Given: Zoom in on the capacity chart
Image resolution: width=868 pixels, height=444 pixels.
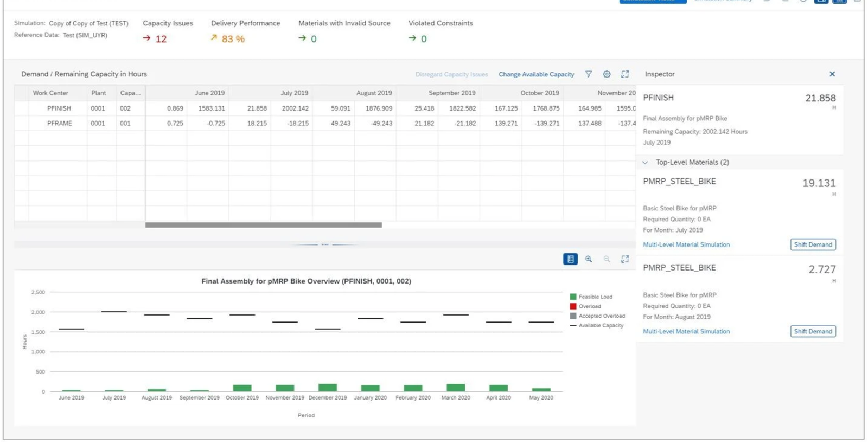Looking at the screenshot, I should point(589,259).
